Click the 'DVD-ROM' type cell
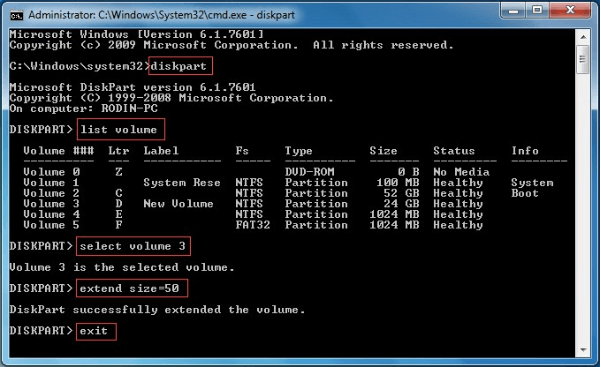 click(310, 172)
